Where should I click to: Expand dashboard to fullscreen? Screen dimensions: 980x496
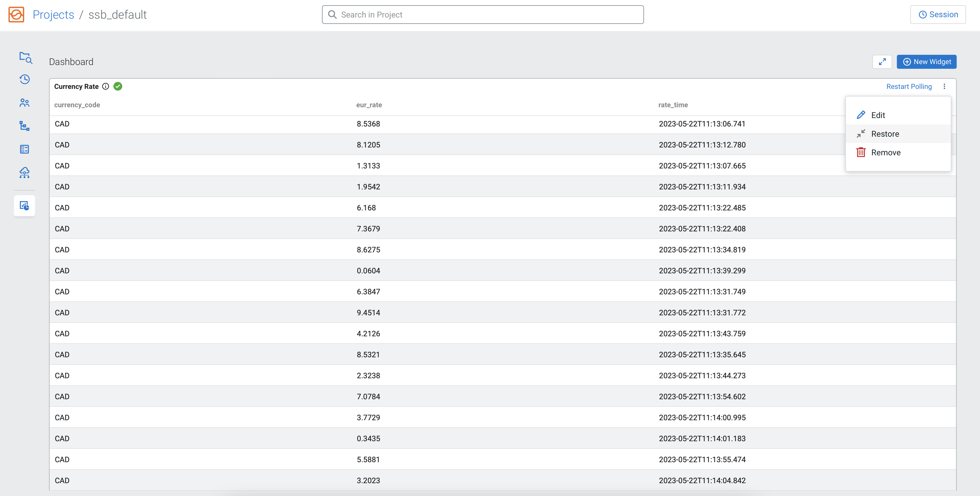pos(882,61)
